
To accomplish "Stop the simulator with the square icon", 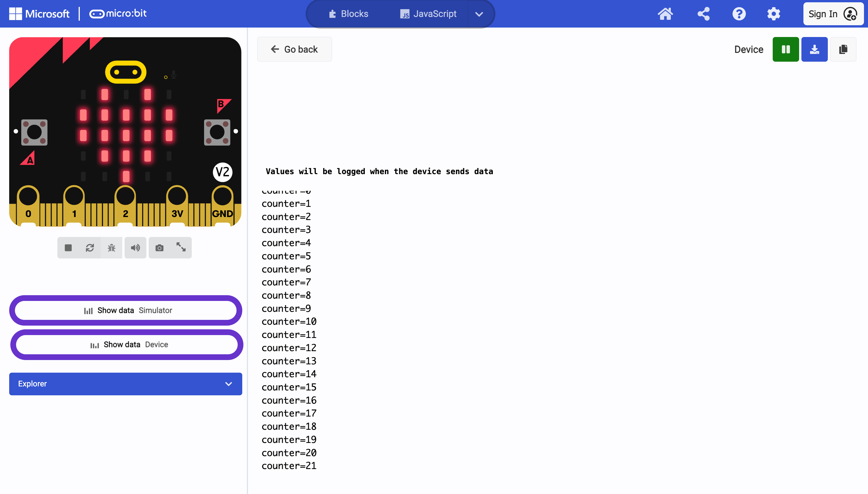I will point(68,248).
